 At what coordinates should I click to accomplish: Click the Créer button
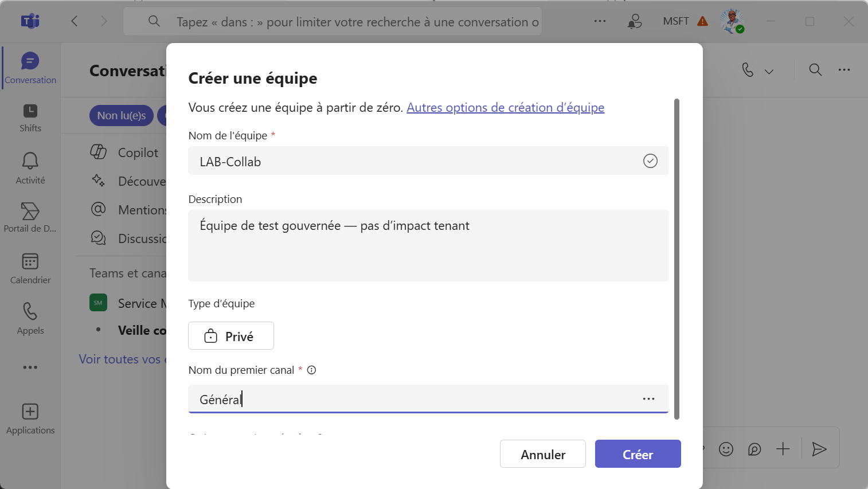(638, 454)
